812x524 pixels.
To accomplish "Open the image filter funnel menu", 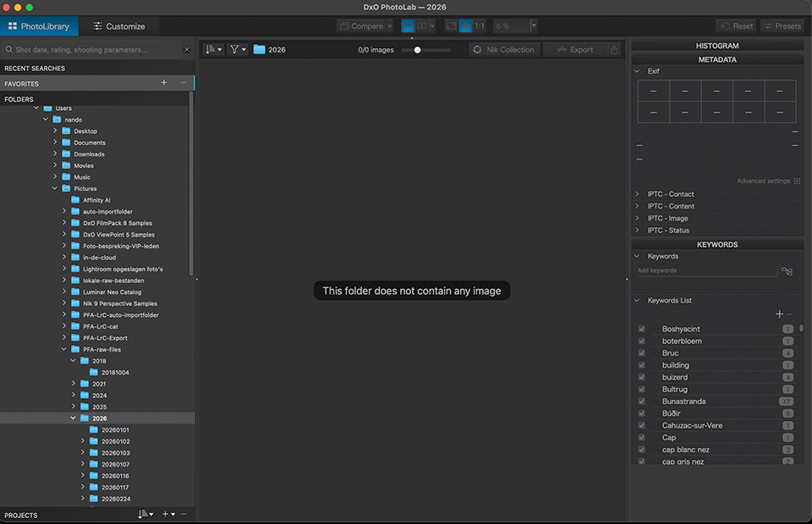I will coord(238,50).
